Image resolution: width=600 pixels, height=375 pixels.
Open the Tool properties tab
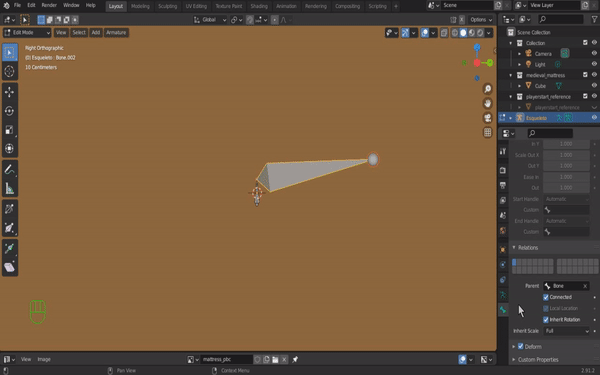[503, 152]
